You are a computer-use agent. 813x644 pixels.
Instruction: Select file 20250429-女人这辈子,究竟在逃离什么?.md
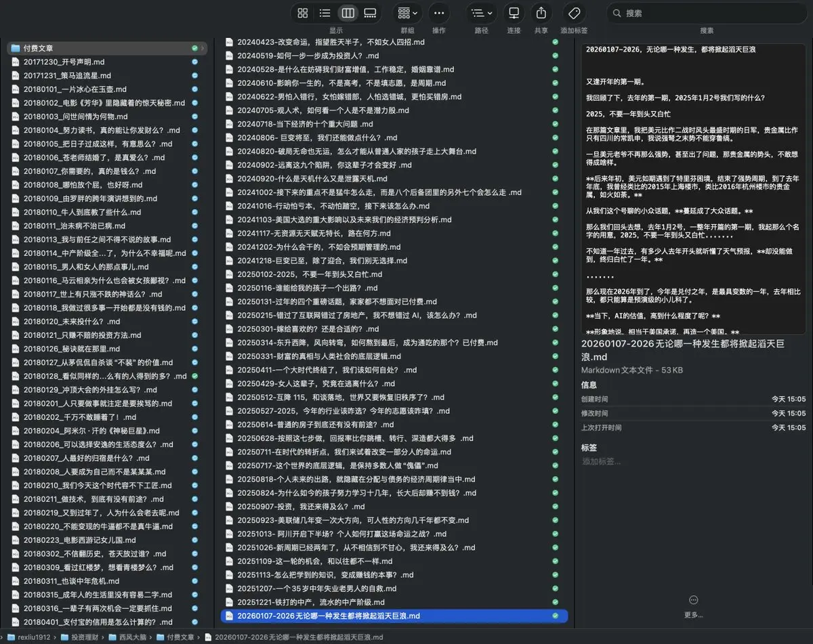(x=394, y=384)
